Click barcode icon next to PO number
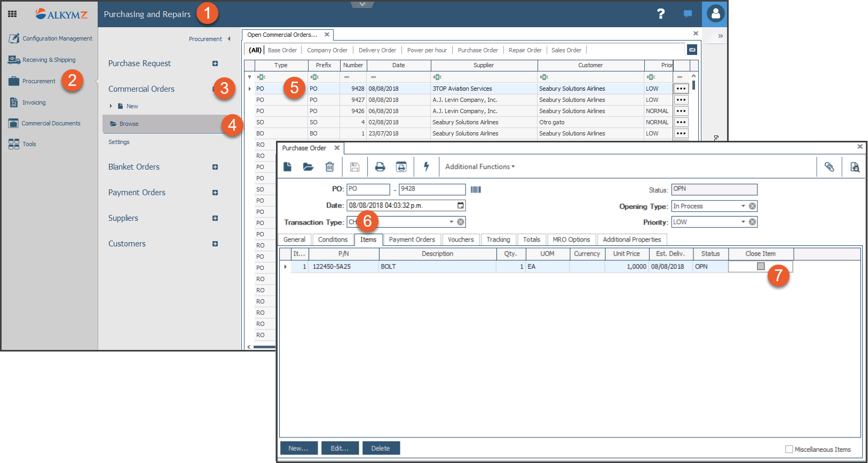868x463 pixels. pos(476,189)
